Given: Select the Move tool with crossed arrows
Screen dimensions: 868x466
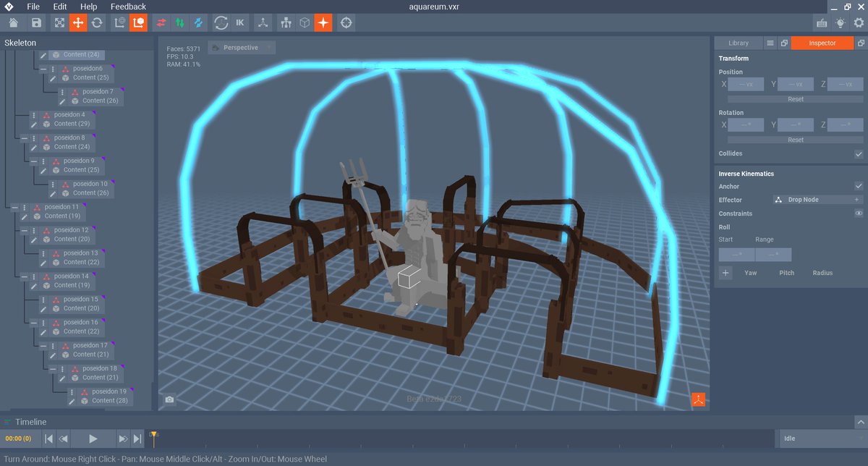Looking at the screenshot, I should 78,23.
